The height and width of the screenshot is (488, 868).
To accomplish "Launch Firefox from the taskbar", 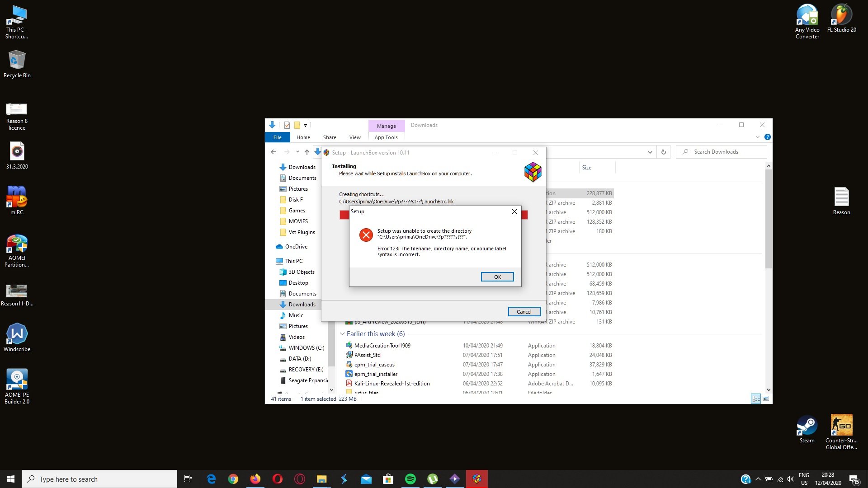I will tap(255, 479).
